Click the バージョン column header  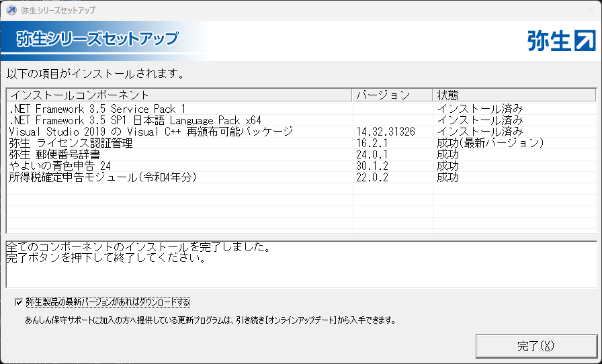coord(392,95)
